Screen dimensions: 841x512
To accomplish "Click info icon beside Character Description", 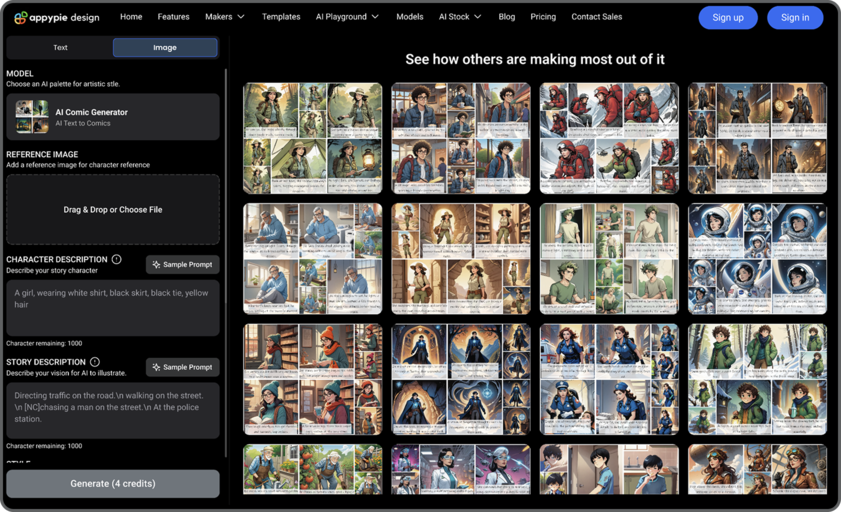I will (x=117, y=260).
